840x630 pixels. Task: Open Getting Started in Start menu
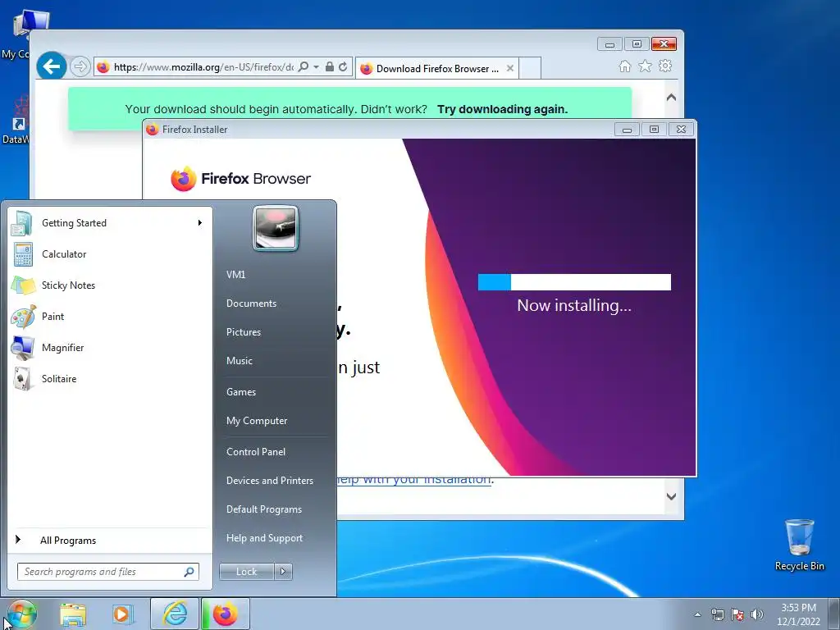(110, 223)
